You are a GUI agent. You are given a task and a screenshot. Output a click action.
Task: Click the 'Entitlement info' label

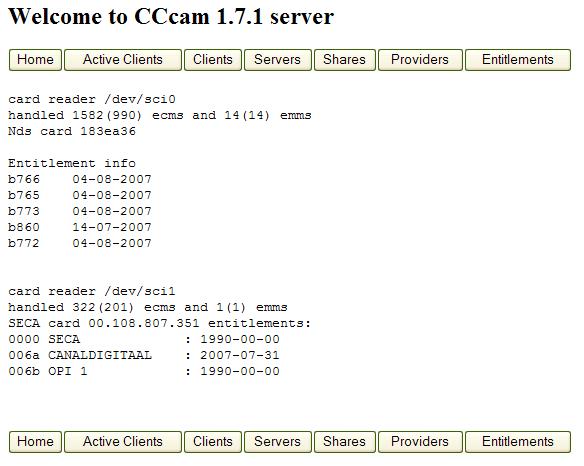[72, 163]
